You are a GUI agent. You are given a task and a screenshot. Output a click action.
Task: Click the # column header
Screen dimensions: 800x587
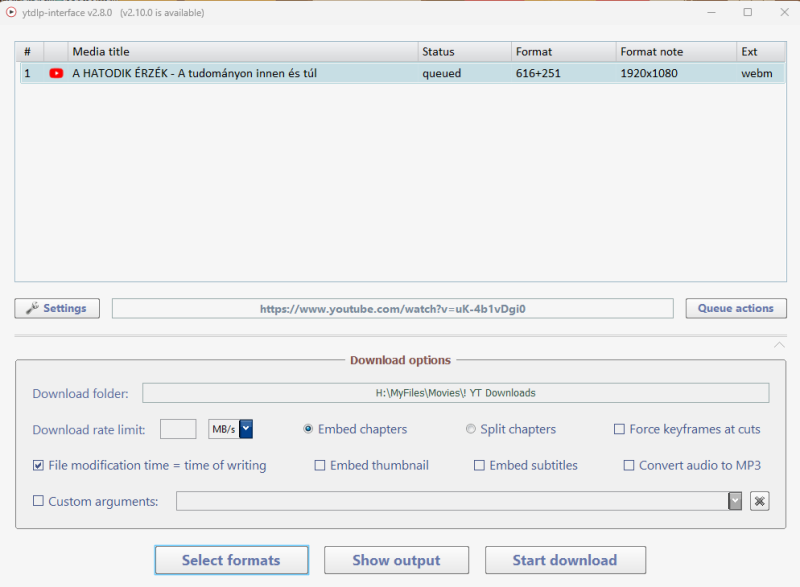[30, 52]
